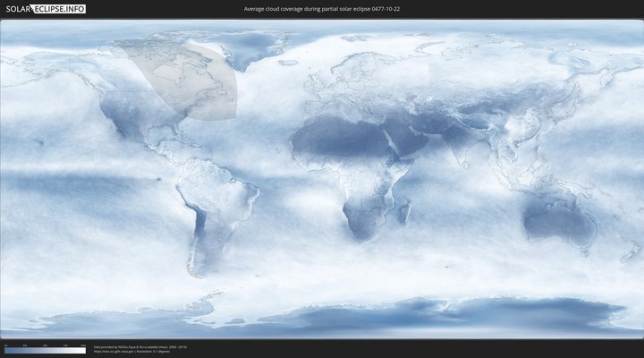Click the 0% label on legend

(5, 345)
